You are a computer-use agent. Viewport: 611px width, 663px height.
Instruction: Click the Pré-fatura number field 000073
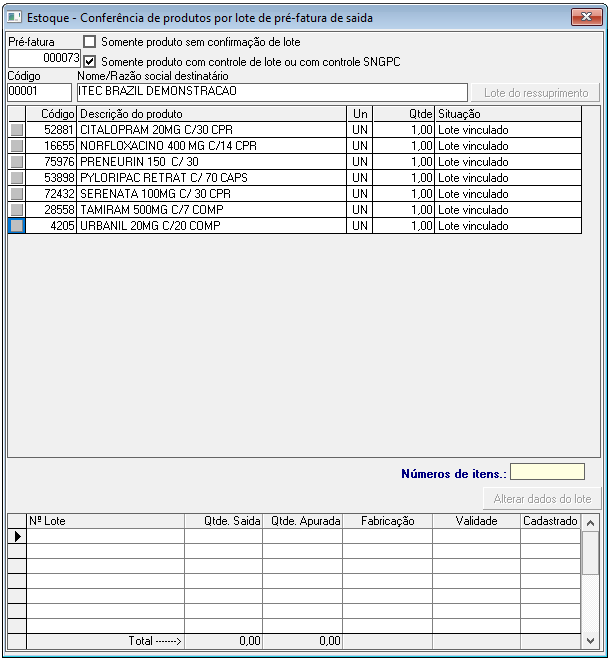(44, 58)
